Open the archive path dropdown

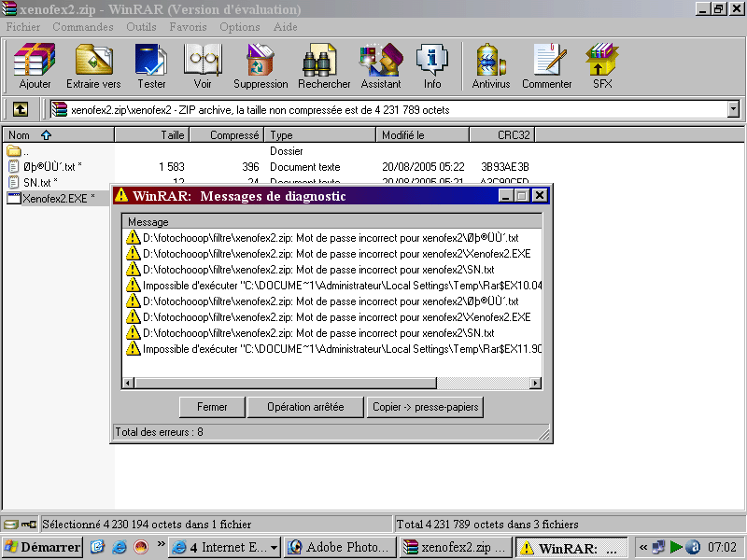(x=733, y=109)
